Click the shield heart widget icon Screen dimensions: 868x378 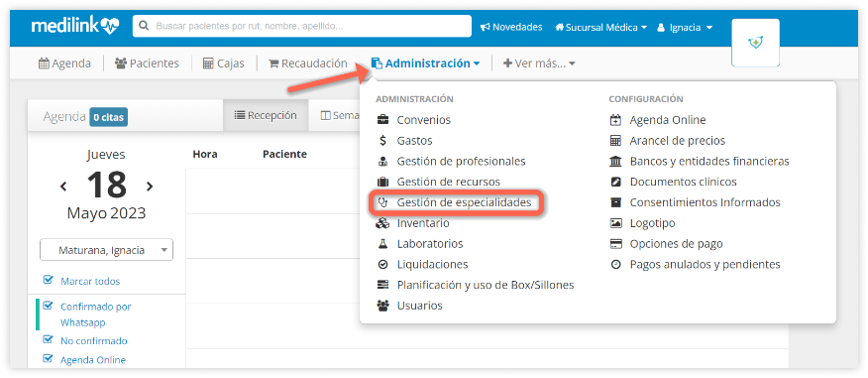[x=755, y=43]
